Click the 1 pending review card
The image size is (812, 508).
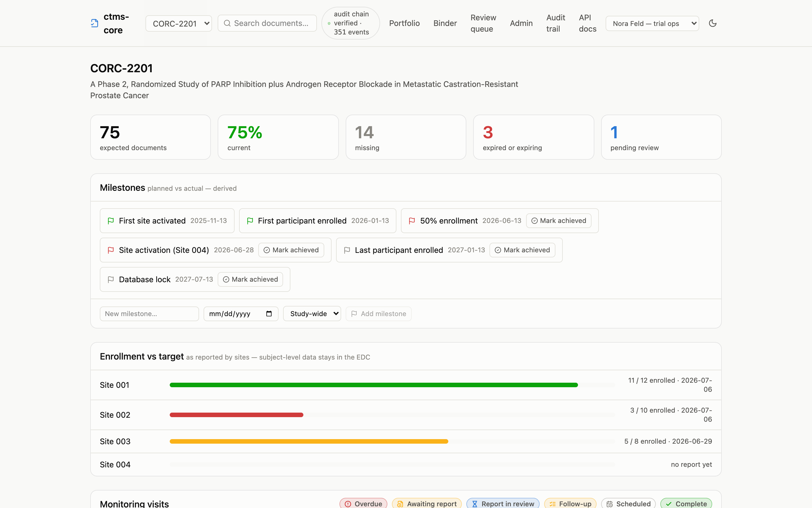[661, 137]
